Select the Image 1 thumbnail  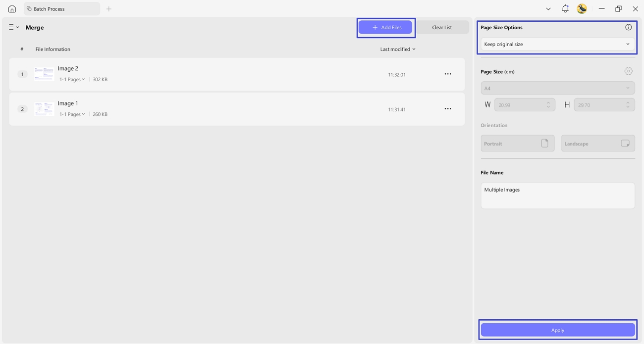(x=44, y=109)
